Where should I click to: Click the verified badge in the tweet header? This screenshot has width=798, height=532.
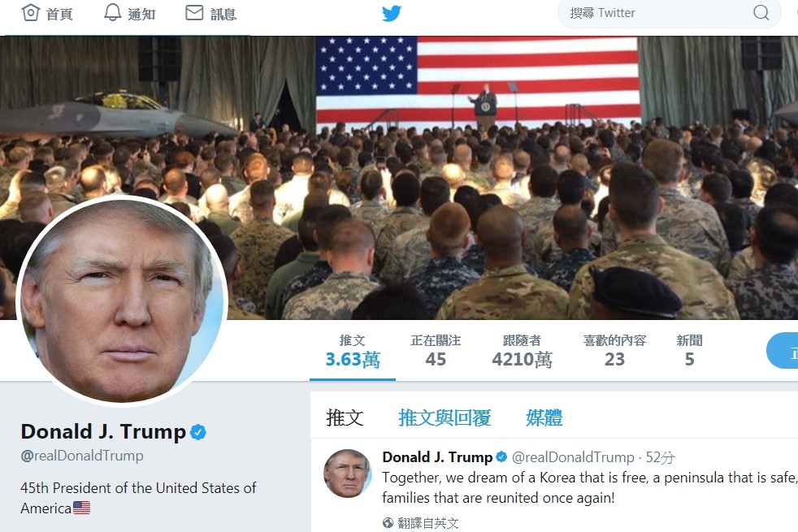point(501,456)
